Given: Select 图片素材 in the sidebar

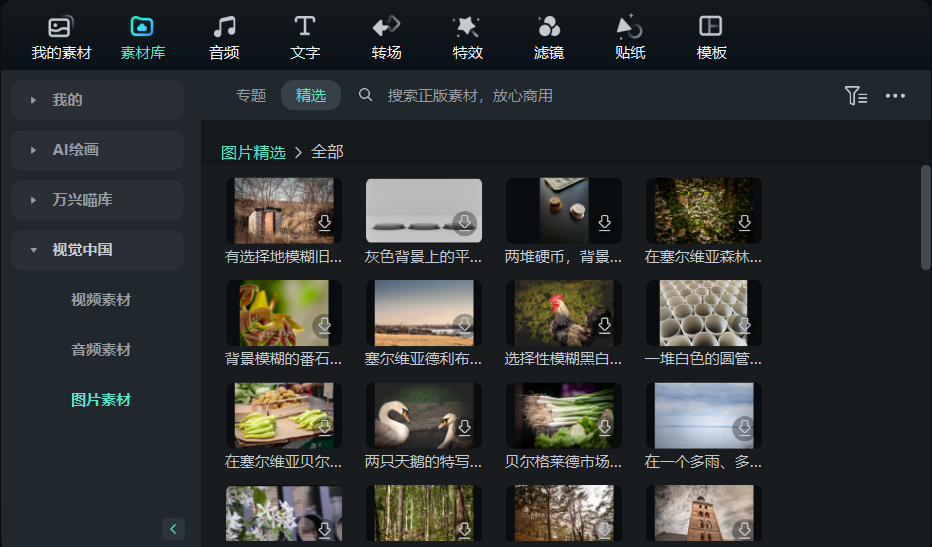Looking at the screenshot, I should 100,400.
